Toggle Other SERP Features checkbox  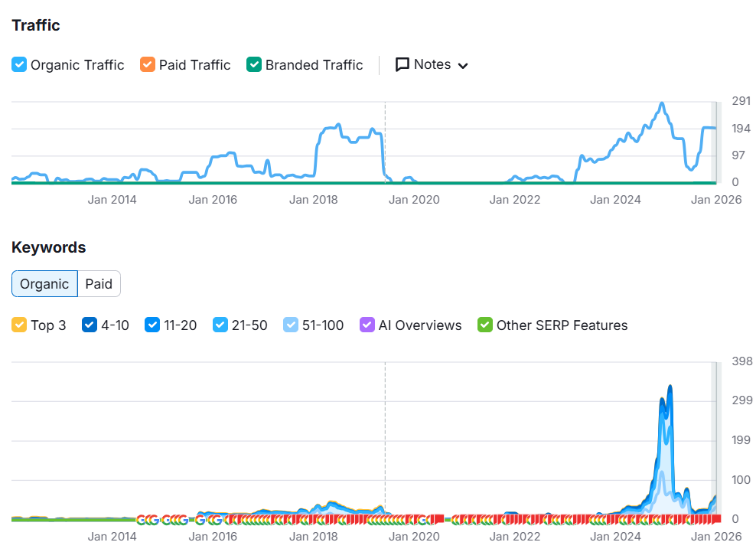point(485,325)
